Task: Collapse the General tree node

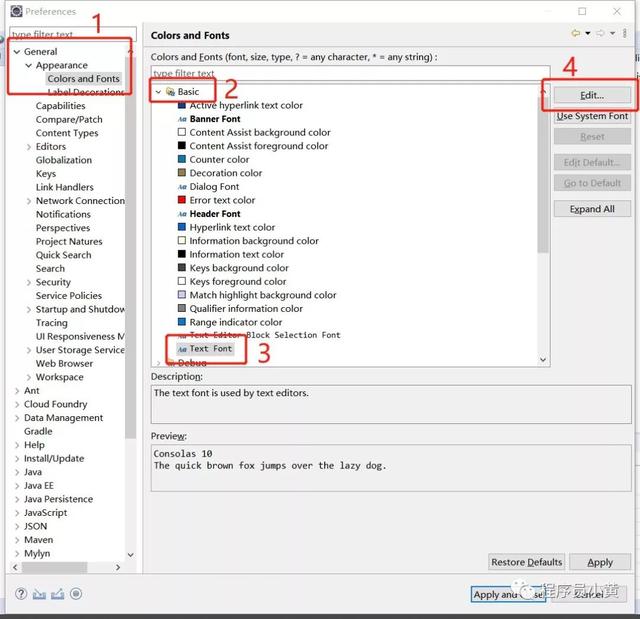Action: pyautogui.click(x=17, y=52)
